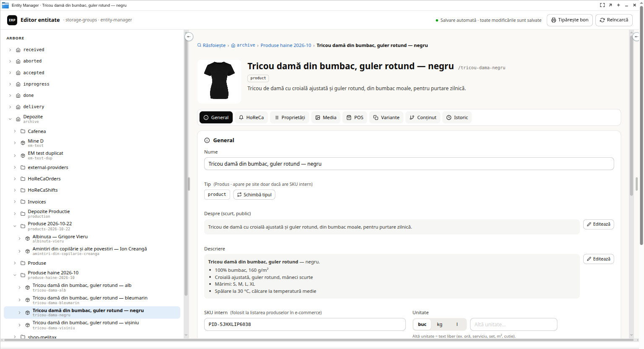This screenshot has width=644, height=349.
Task: Click Editează next to Descriere
Action: [x=599, y=259]
